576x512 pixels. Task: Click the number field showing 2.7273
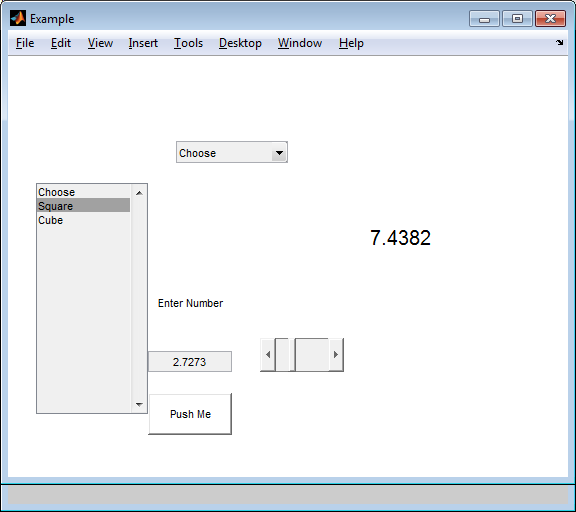pyautogui.click(x=190, y=362)
